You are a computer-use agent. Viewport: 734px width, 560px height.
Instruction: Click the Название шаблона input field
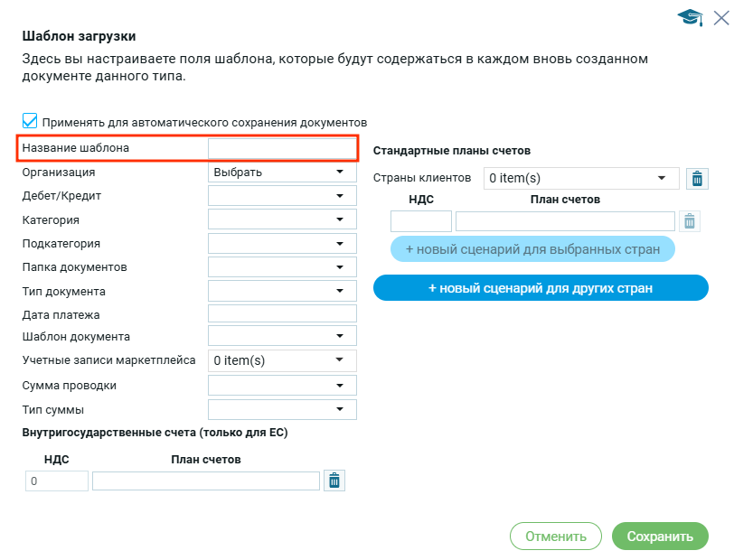pyautogui.click(x=282, y=148)
